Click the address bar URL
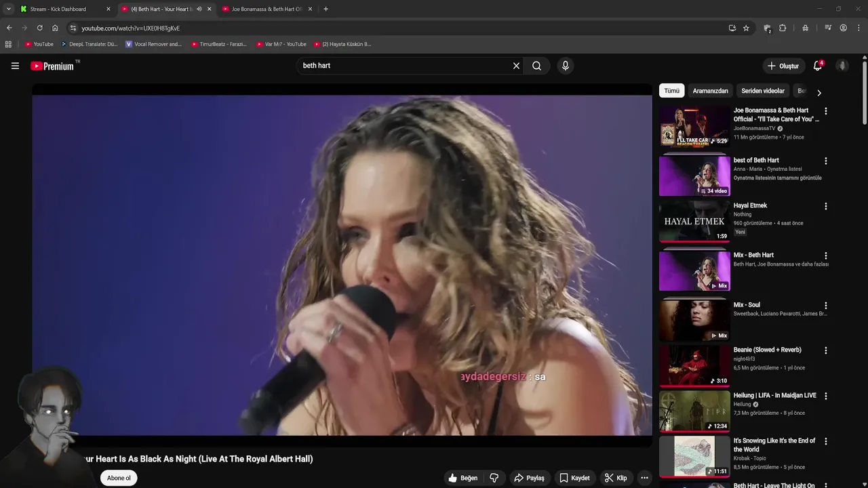This screenshot has width=868, height=488. [131, 28]
